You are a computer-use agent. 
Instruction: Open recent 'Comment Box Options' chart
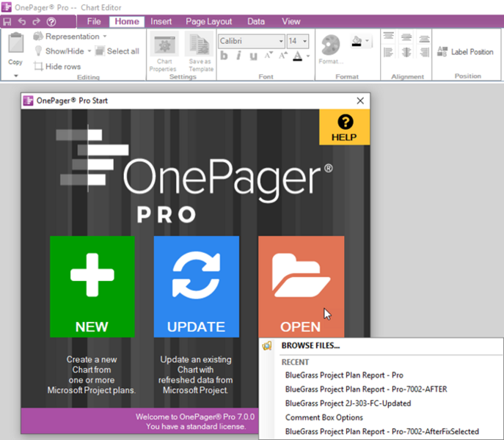(x=324, y=417)
